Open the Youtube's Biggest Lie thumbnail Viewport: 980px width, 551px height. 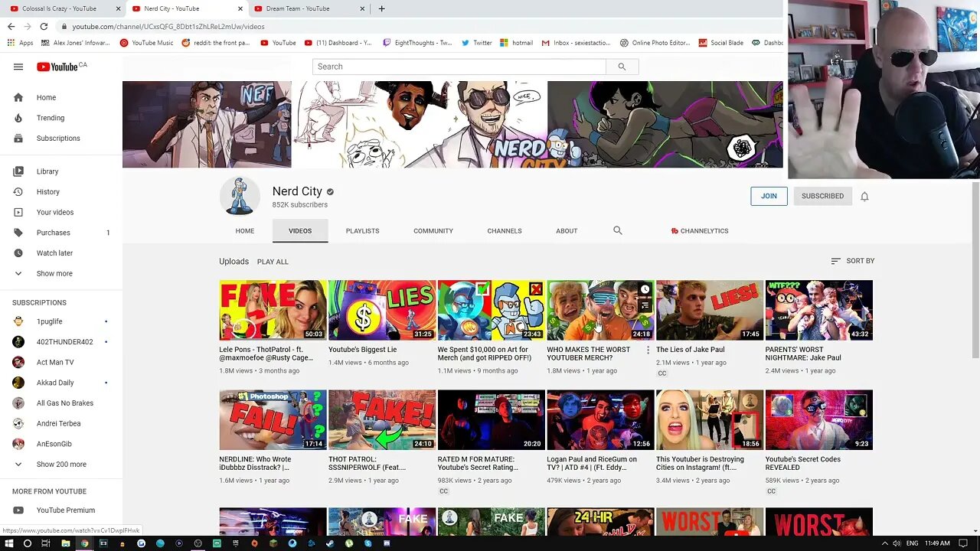pos(382,310)
